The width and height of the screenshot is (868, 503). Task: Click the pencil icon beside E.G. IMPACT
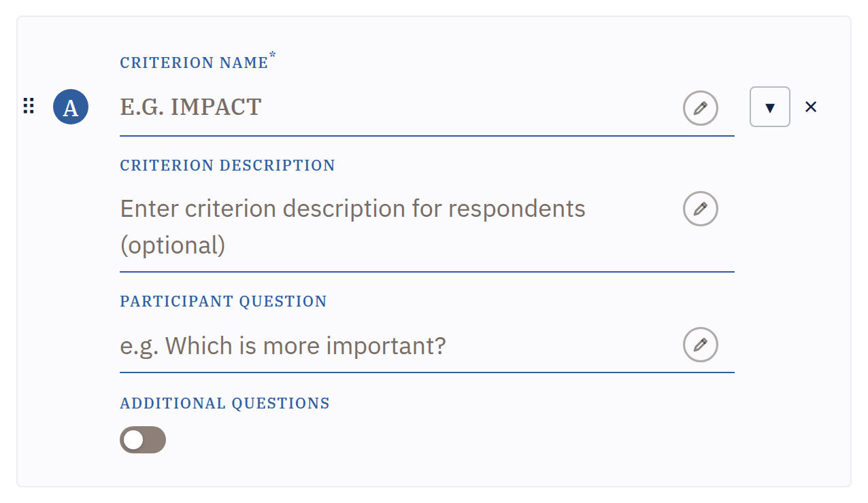tap(700, 107)
